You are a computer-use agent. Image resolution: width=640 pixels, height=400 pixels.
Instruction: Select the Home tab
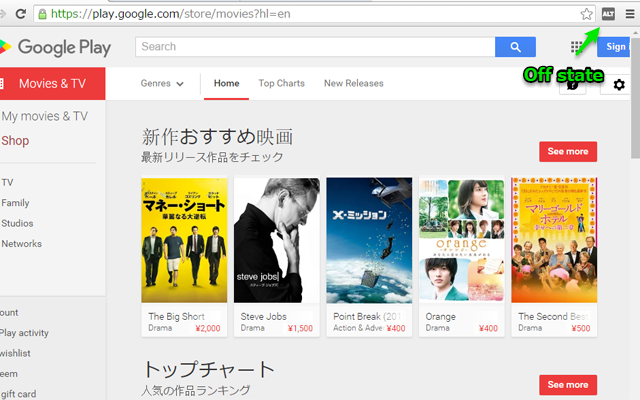coord(227,83)
